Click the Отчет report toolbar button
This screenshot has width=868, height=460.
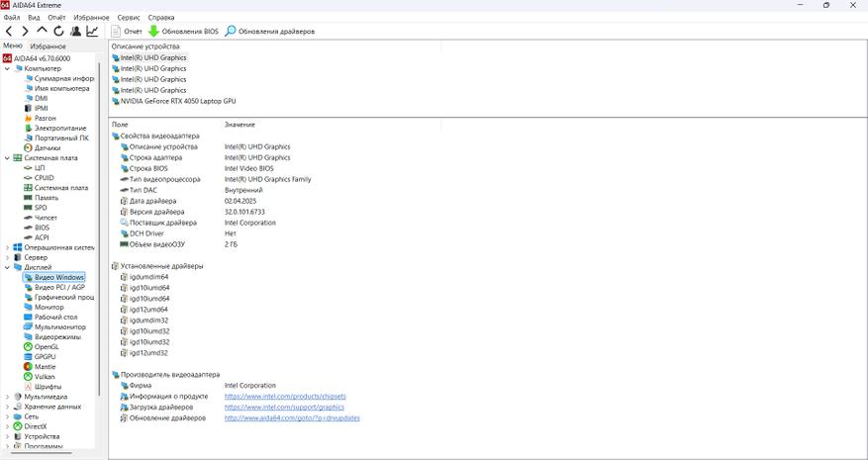click(127, 32)
